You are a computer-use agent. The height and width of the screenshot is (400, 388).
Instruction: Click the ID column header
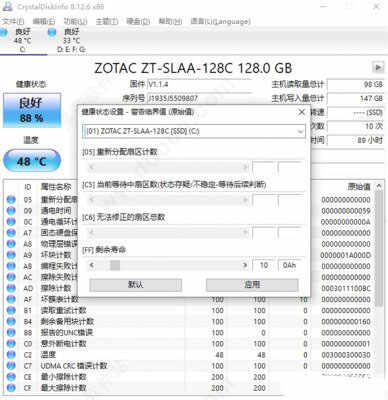[x=28, y=187]
